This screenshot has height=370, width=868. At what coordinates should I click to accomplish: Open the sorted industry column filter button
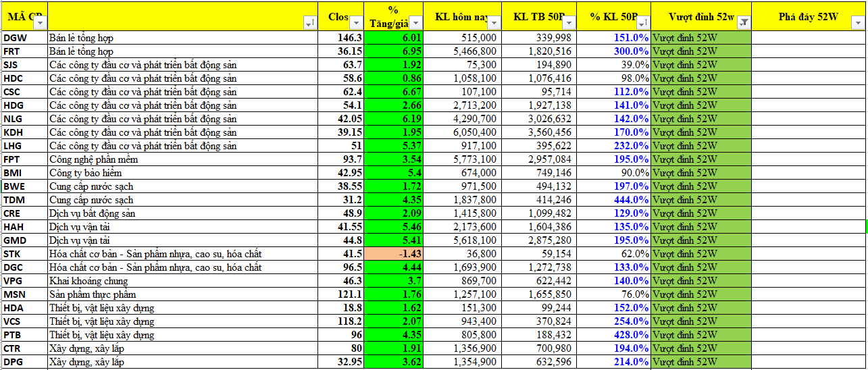(310, 23)
